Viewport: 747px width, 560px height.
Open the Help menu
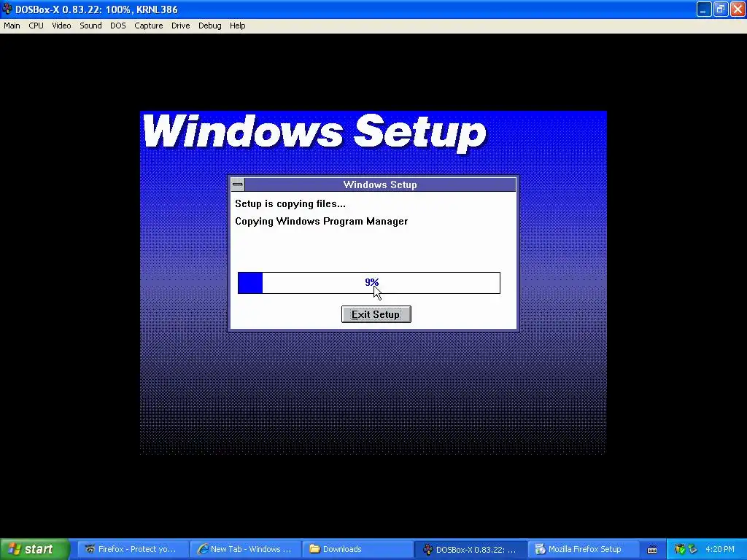pyautogui.click(x=237, y=26)
